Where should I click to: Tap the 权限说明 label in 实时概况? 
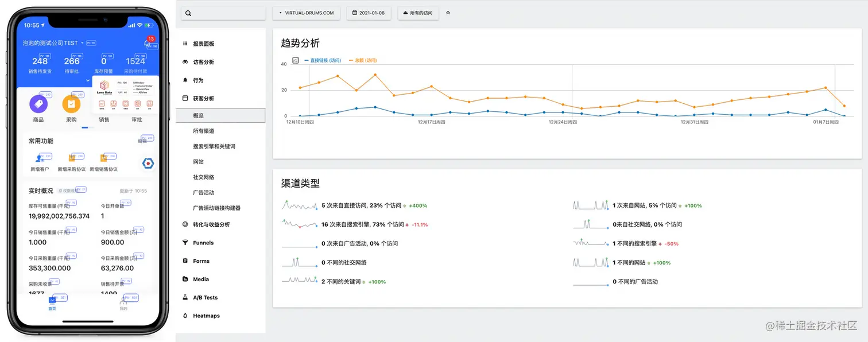click(x=69, y=191)
